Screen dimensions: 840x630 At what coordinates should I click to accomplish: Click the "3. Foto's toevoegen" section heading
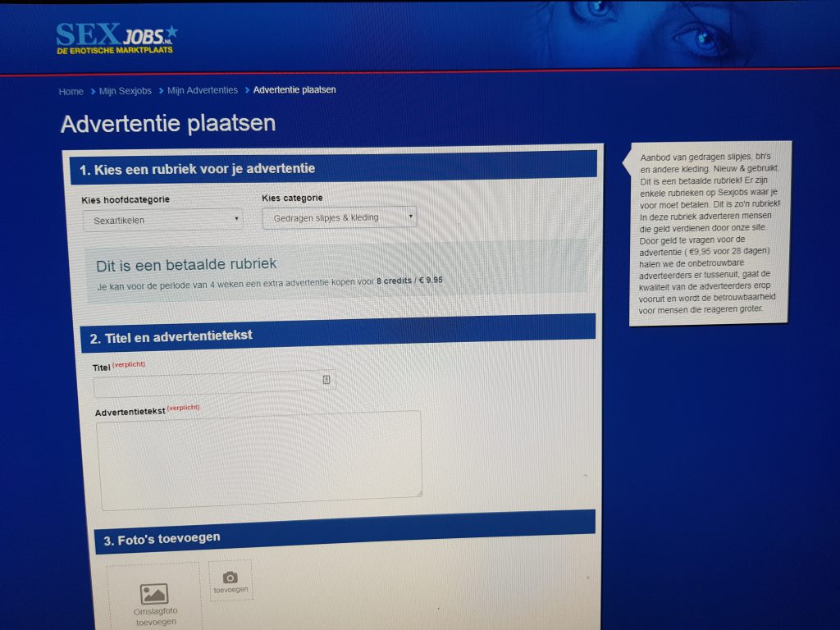162,538
